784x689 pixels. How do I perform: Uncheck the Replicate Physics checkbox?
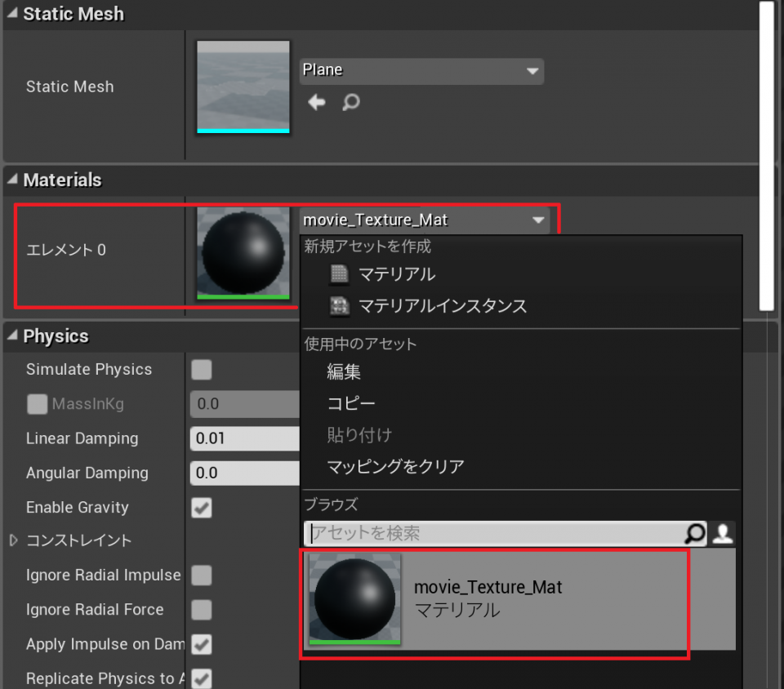pos(202,678)
